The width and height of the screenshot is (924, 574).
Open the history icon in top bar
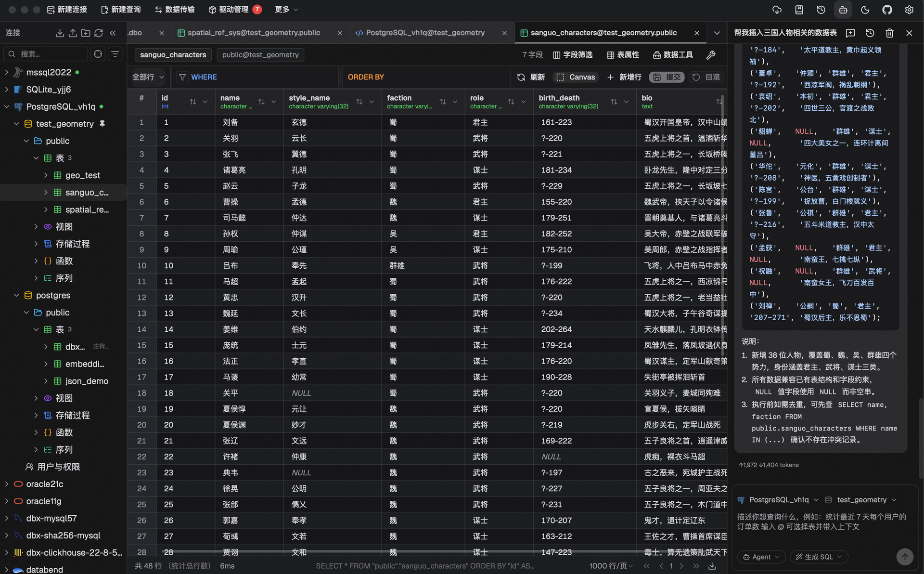pyautogui.click(x=821, y=10)
